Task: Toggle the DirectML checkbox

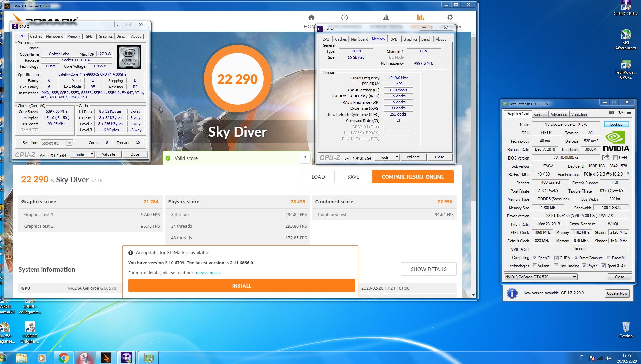Action: [609, 258]
